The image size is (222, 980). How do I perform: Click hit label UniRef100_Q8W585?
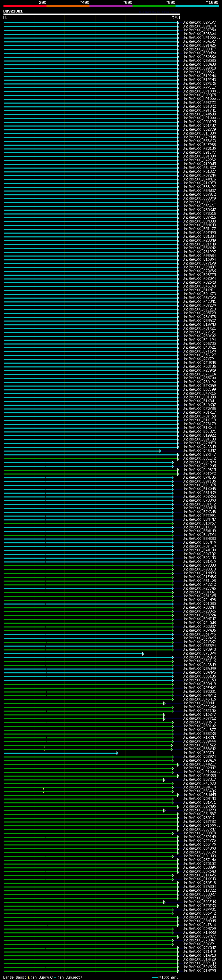[x=199, y=60]
